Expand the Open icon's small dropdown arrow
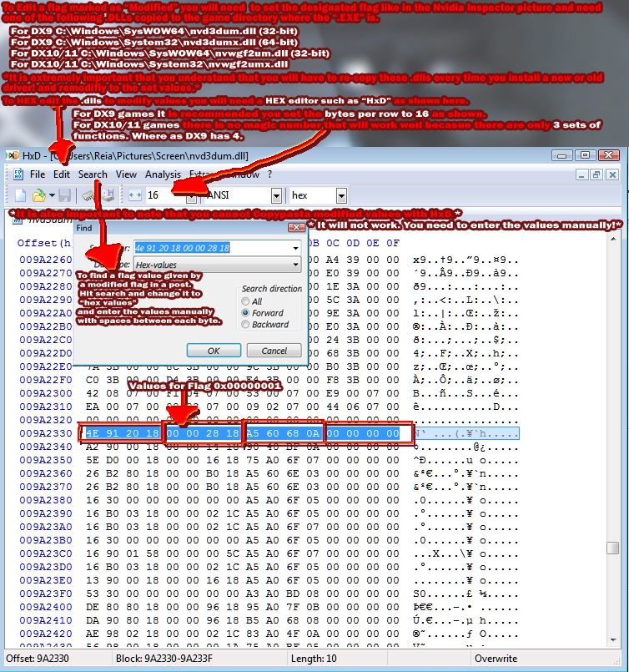This screenshot has width=629, height=672. (52, 195)
